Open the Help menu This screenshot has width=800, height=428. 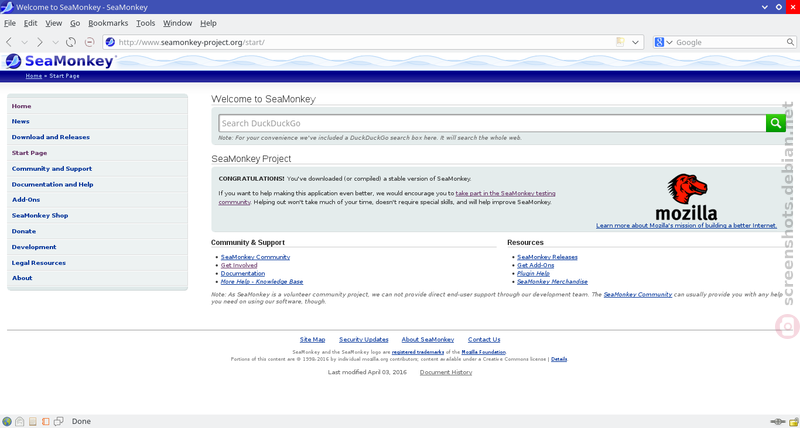click(x=208, y=23)
